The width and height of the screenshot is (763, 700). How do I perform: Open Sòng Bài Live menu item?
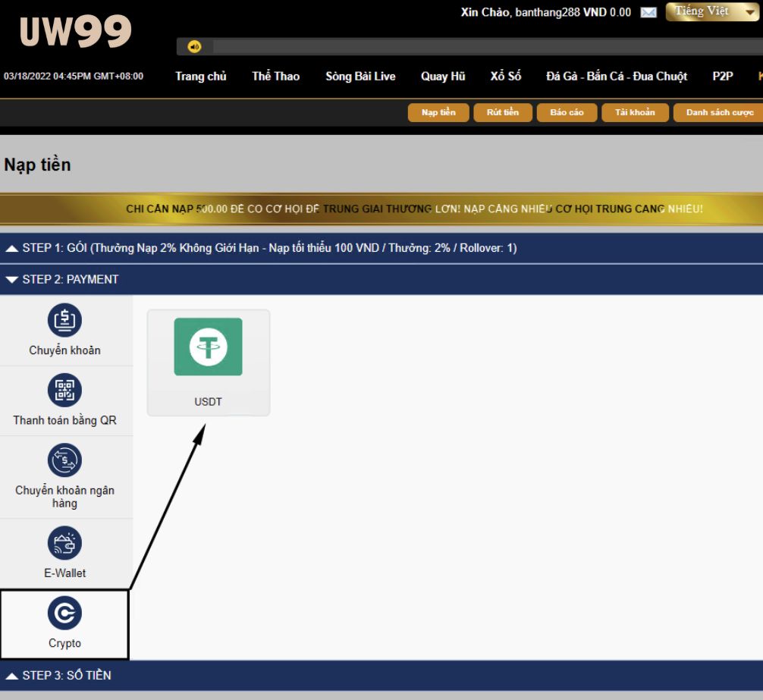[360, 77]
